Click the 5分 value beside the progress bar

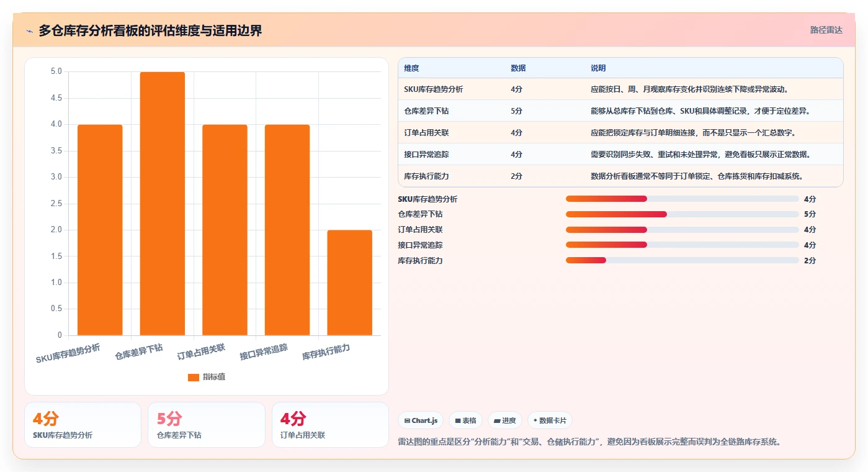[x=810, y=214]
